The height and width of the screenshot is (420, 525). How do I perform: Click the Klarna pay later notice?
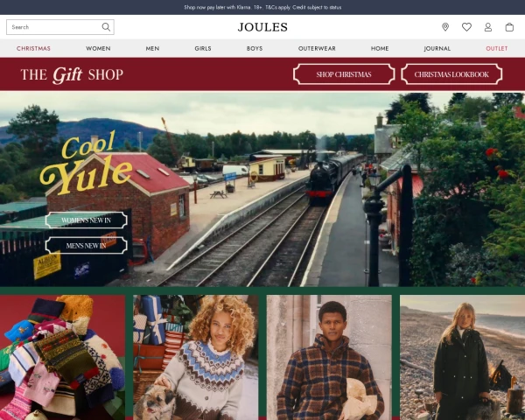(262, 7)
